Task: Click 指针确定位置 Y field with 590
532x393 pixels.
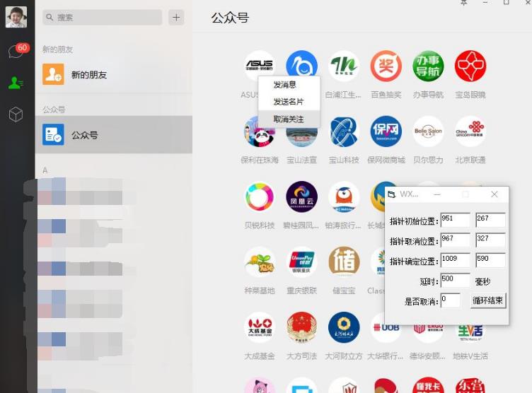Action: (490, 260)
